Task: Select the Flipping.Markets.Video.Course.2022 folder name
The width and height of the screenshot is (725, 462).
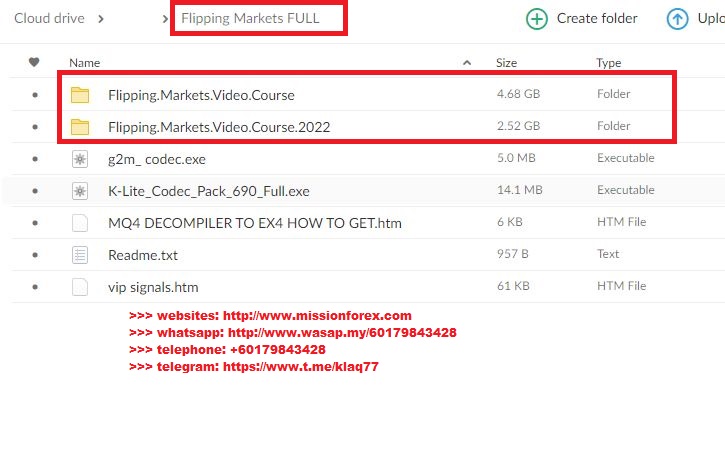Action: [x=219, y=127]
